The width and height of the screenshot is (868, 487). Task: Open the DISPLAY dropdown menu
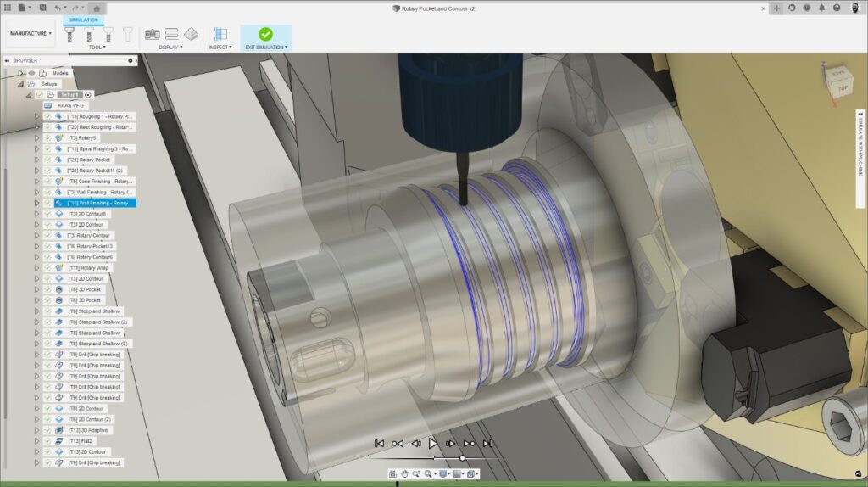click(x=171, y=48)
